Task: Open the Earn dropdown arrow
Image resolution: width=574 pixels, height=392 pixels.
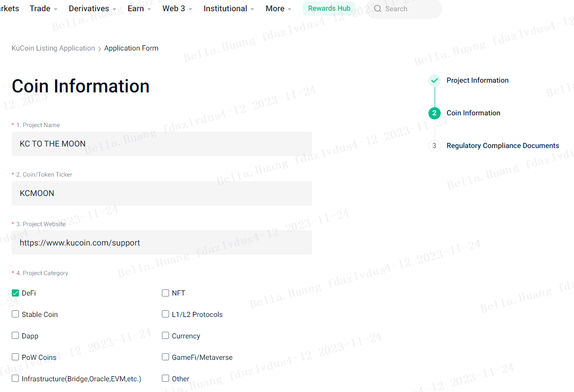Action: [x=149, y=9]
